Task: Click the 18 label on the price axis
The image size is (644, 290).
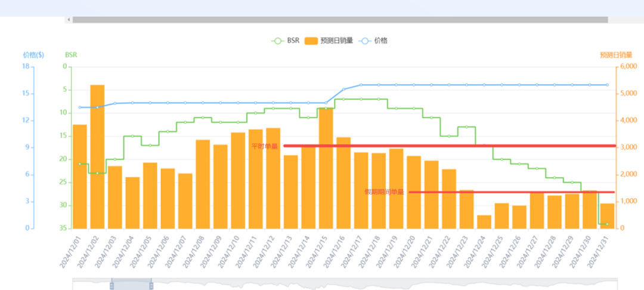Action: pyautogui.click(x=26, y=66)
